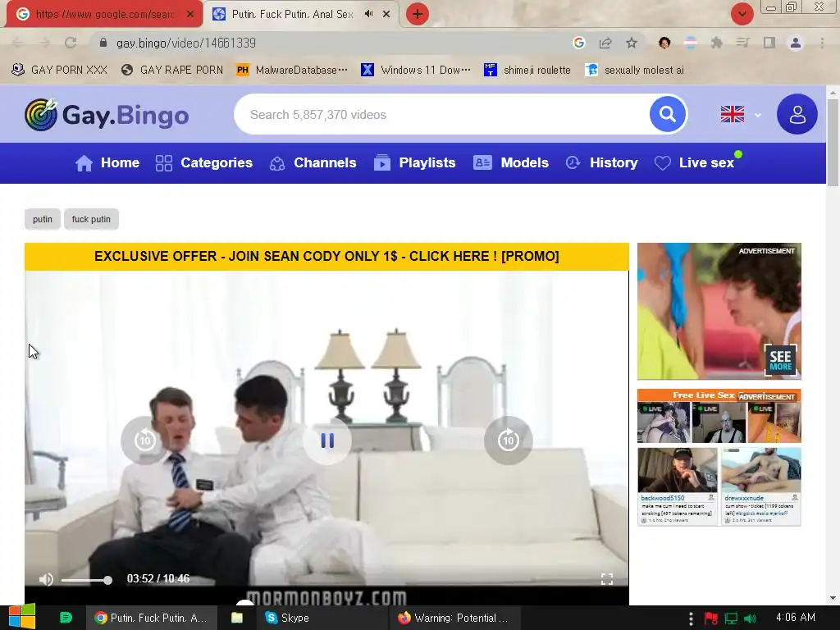Bookmark this page with the star icon
This screenshot has width=840, height=630.
pyautogui.click(x=632, y=43)
